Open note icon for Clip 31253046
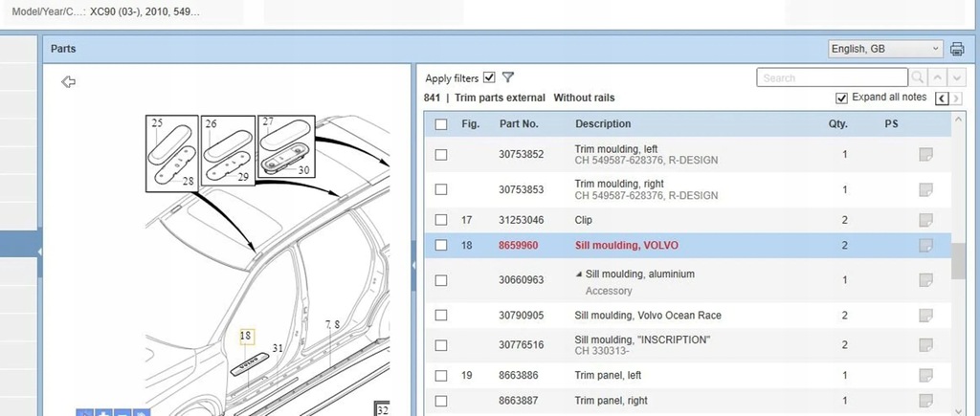The width and height of the screenshot is (980, 416). point(925,220)
